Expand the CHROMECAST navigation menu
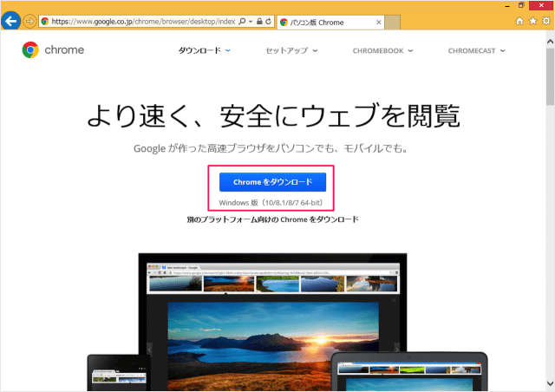The width and height of the screenshot is (555, 392). 476,51
